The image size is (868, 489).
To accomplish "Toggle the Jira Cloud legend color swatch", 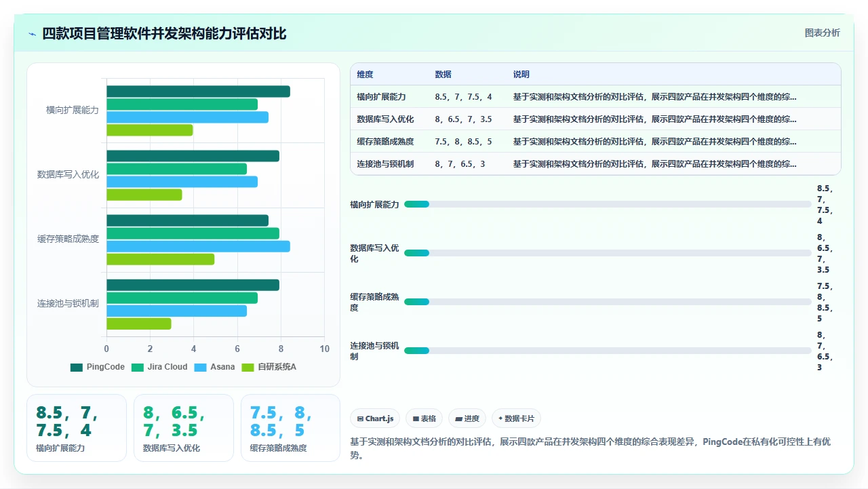I will pyautogui.click(x=138, y=367).
